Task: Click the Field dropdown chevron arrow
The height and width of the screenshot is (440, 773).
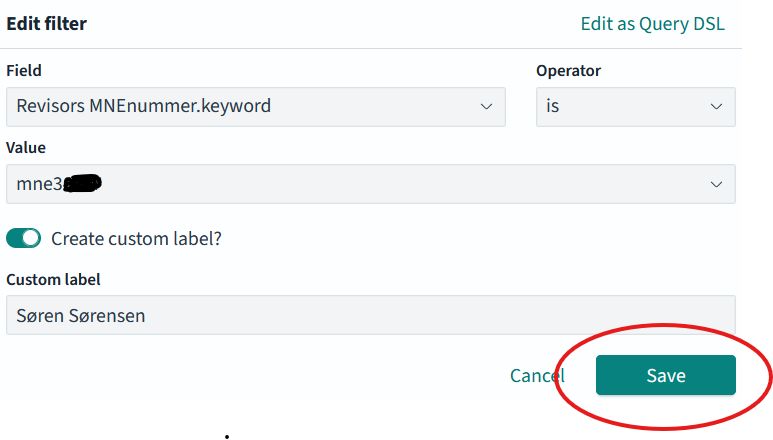Action: point(486,106)
